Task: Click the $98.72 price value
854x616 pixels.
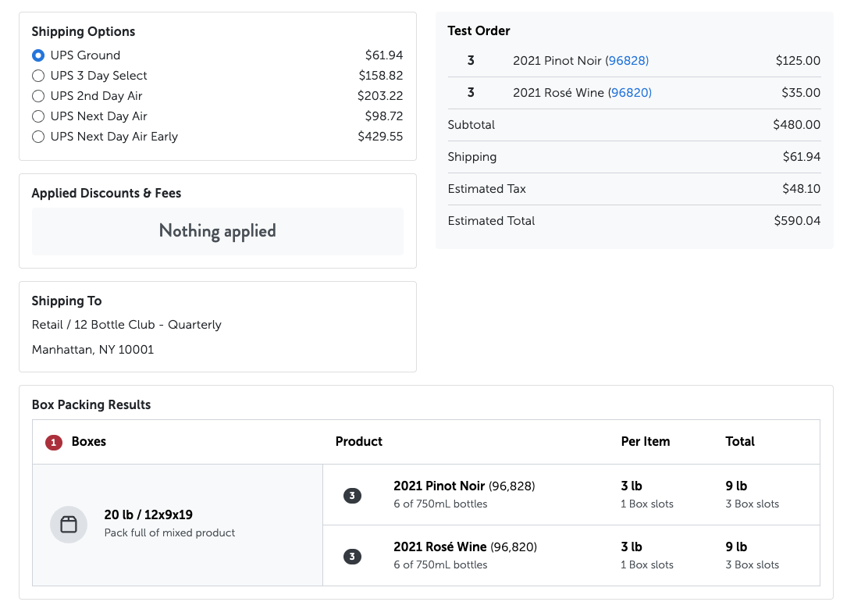Action: [384, 116]
